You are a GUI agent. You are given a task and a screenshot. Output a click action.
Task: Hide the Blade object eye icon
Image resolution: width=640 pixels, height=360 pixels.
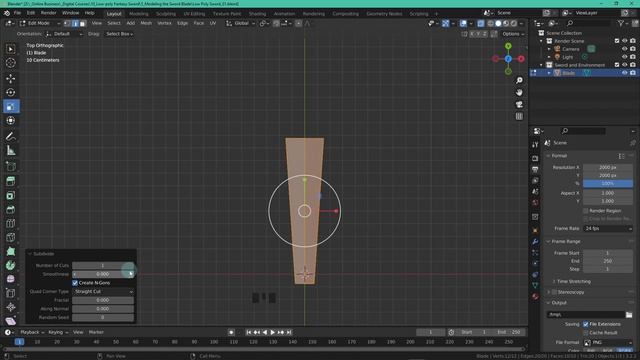tap(624, 73)
